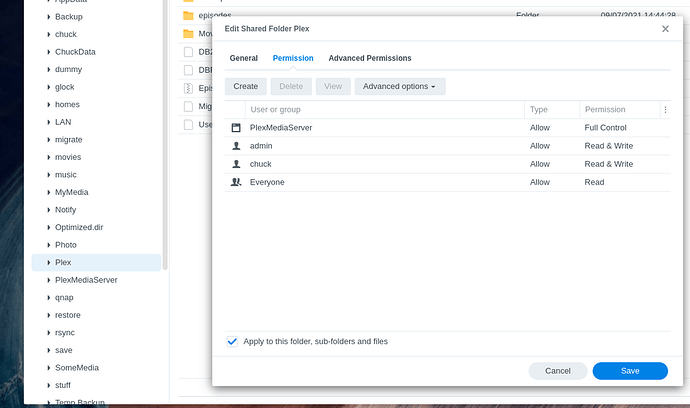This screenshot has height=408, width=690.
Task: Open the Advanced Permissions tab
Action: click(x=370, y=58)
